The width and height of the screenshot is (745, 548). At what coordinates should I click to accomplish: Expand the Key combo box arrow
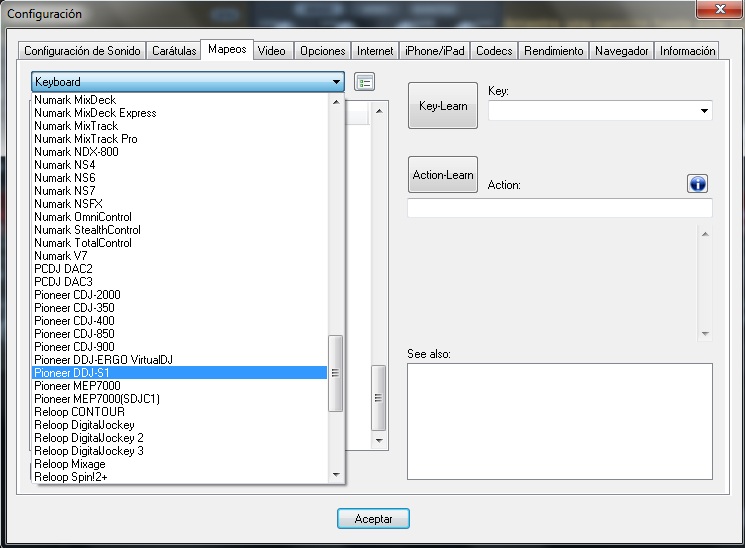pos(704,111)
